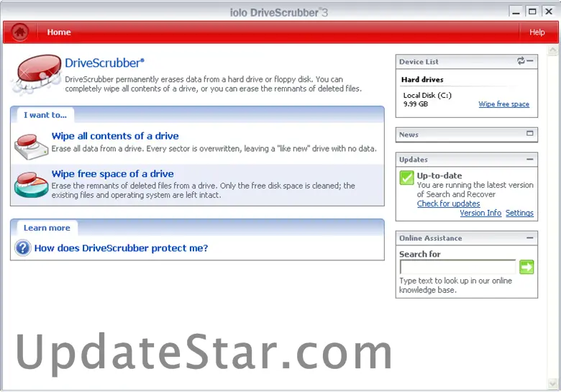Expand the News panel
Screen dimensions: 561x392
coord(530,133)
